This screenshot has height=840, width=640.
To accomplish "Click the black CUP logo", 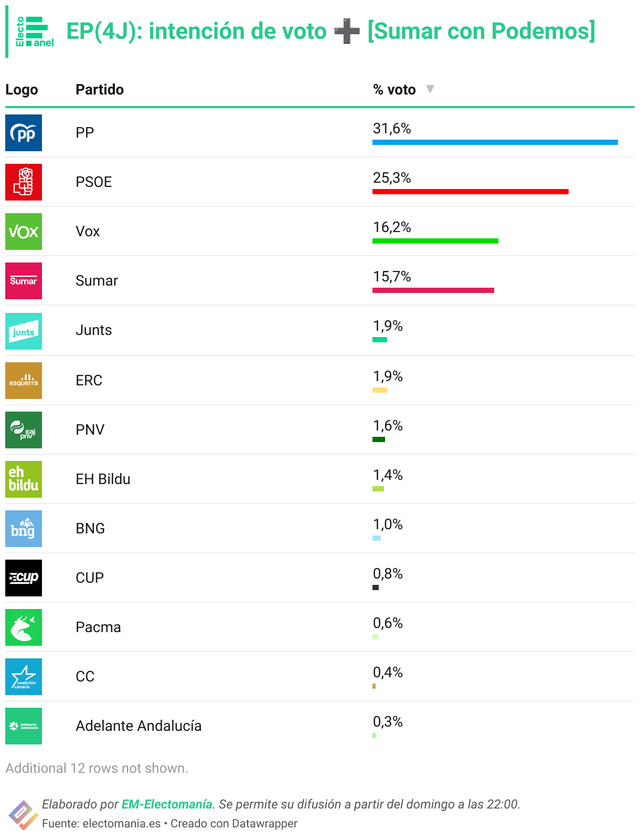I will 24,578.
